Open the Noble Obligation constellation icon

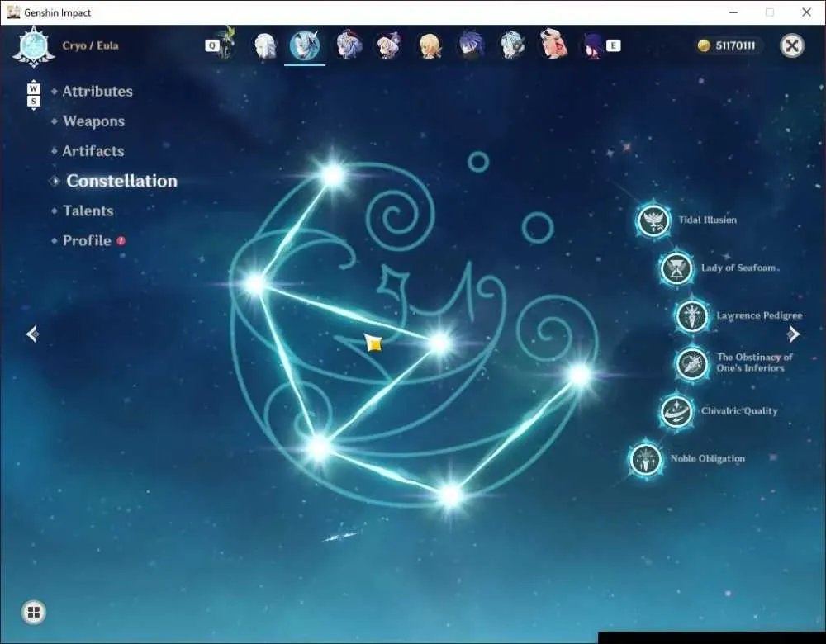tap(645, 459)
